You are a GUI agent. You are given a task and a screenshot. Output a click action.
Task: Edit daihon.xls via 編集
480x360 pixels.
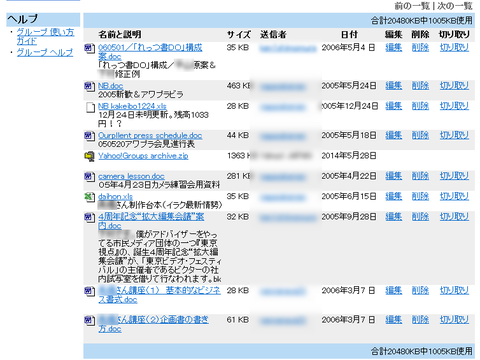tap(393, 196)
